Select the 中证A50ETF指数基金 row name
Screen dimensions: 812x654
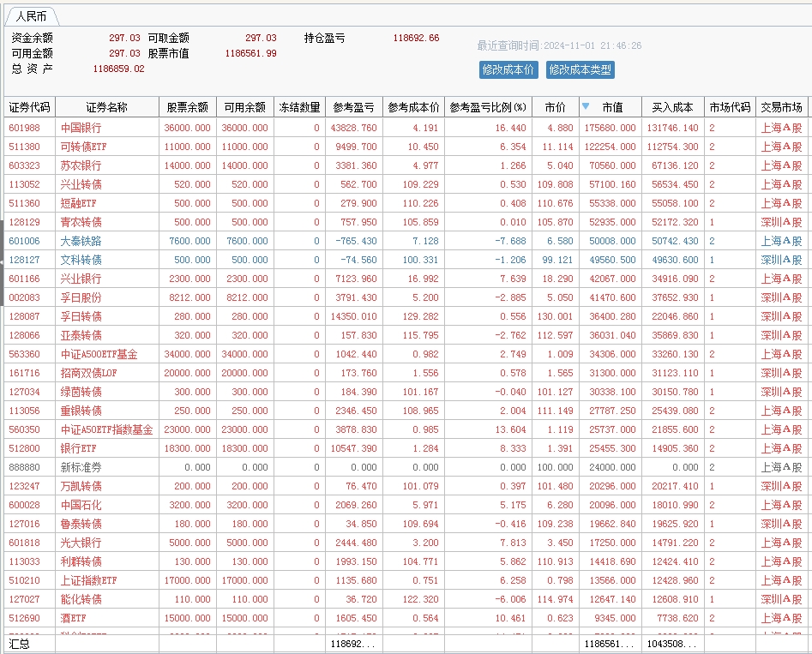pos(106,429)
